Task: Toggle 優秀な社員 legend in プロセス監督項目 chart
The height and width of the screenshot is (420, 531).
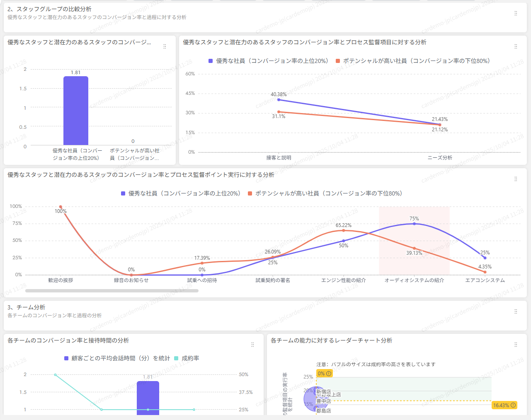Action: point(268,61)
